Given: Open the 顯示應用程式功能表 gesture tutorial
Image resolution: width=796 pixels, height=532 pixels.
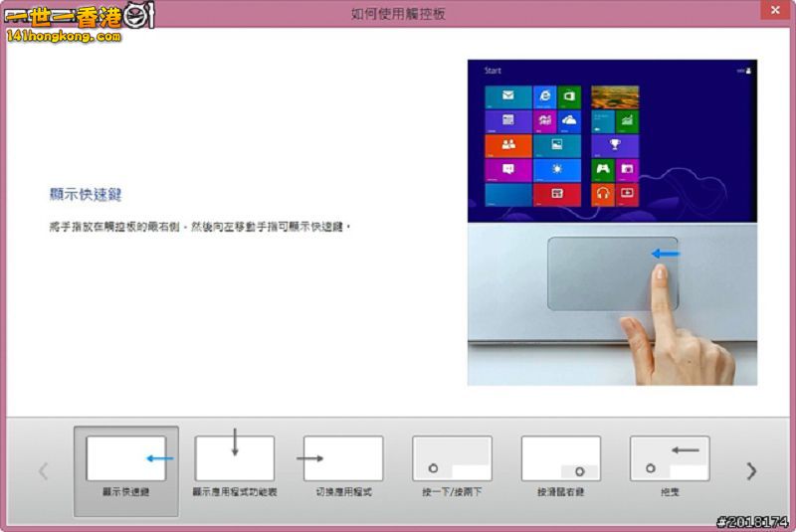Looking at the screenshot, I should (x=235, y=465).
